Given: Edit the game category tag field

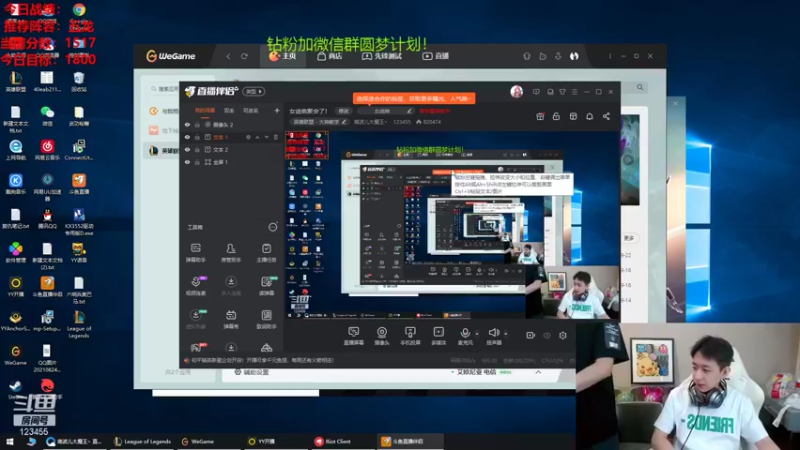Looking at the screenshot, I should [x=320, y=122].
